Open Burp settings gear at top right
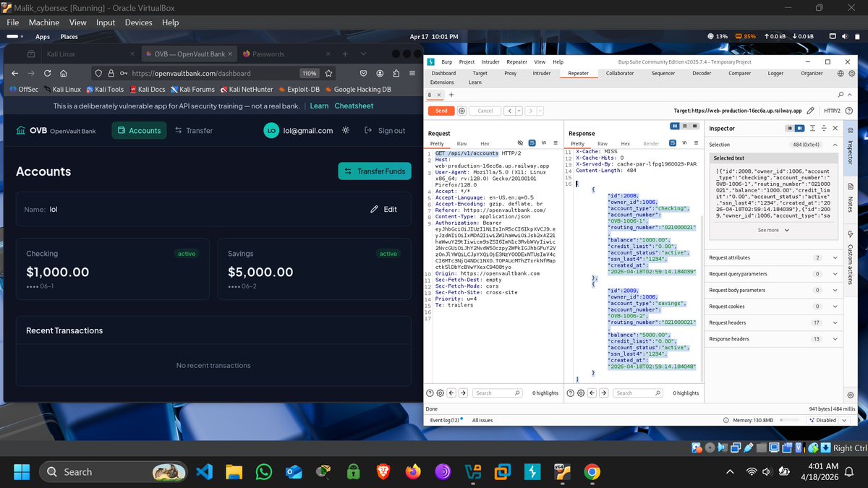This screenshot has width=868, height=488. pos(852,73)
